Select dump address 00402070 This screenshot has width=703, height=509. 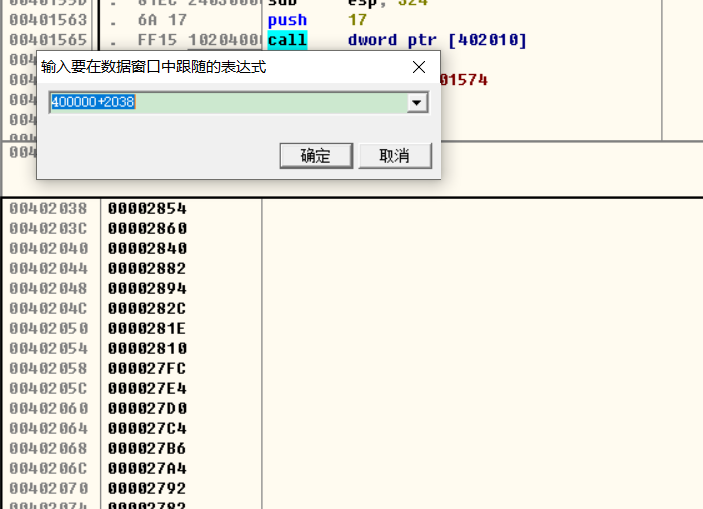tap(48, 488)
